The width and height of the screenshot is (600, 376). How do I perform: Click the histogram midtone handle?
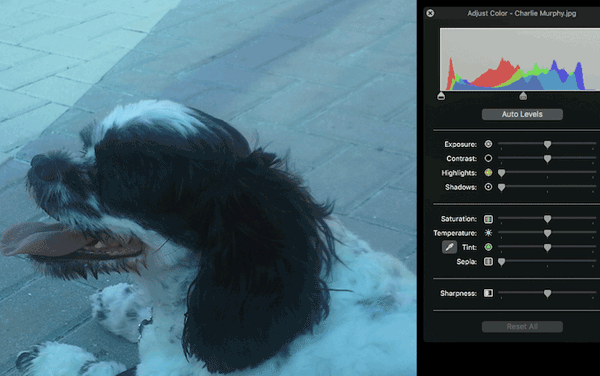click(x=523, y=96)
